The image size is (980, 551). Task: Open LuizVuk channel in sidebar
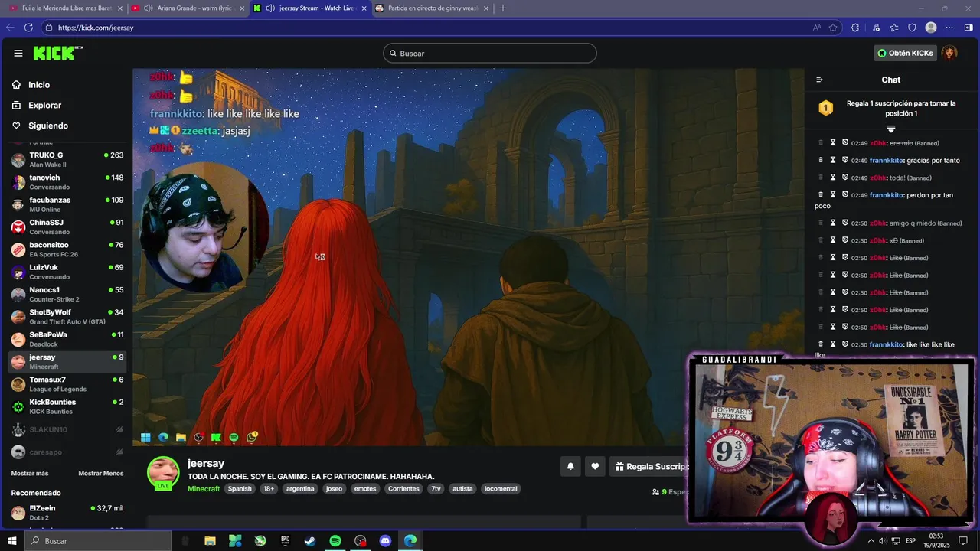click(x=67, y=272)
